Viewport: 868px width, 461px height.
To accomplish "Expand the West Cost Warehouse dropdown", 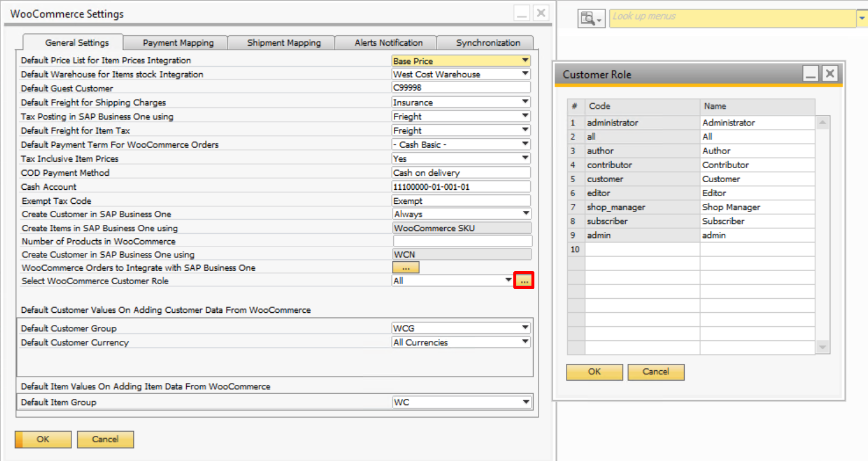I will [525, 74].
